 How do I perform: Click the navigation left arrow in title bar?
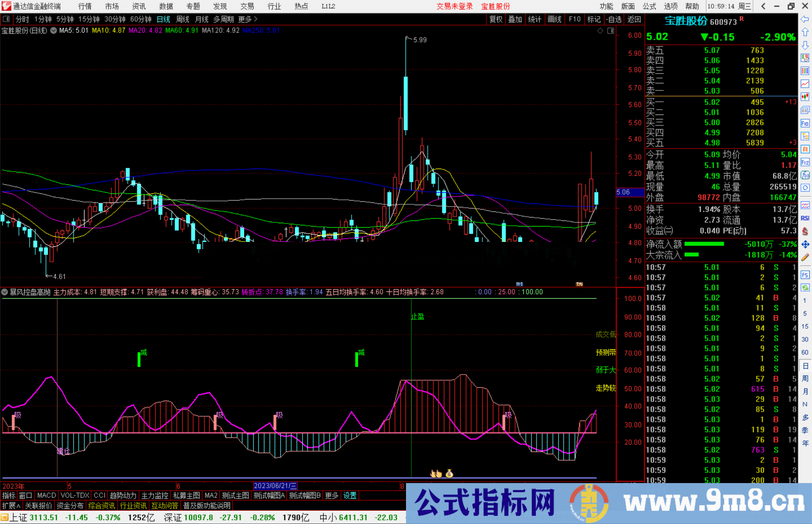pos(763,6)
